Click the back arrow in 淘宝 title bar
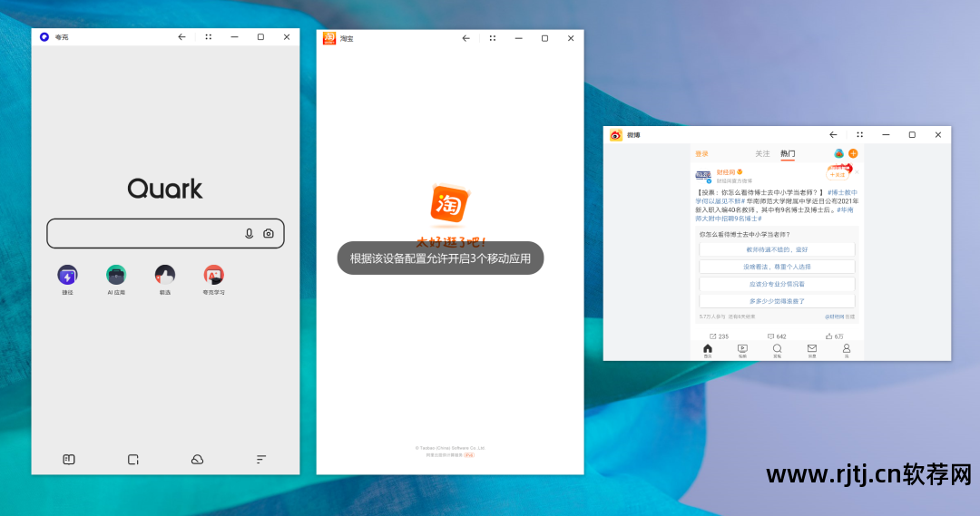The width and height of the screenshot is (980, 516). [x=465, y=38]
